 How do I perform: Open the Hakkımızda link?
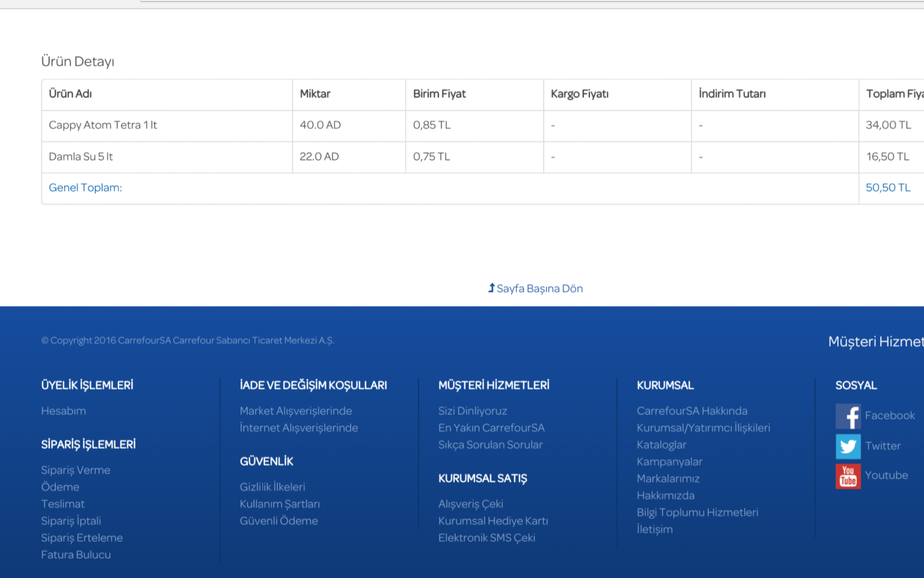[666, 495]
